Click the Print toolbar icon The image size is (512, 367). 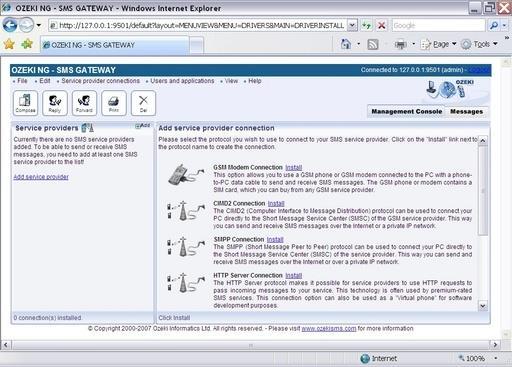point(114,103)
